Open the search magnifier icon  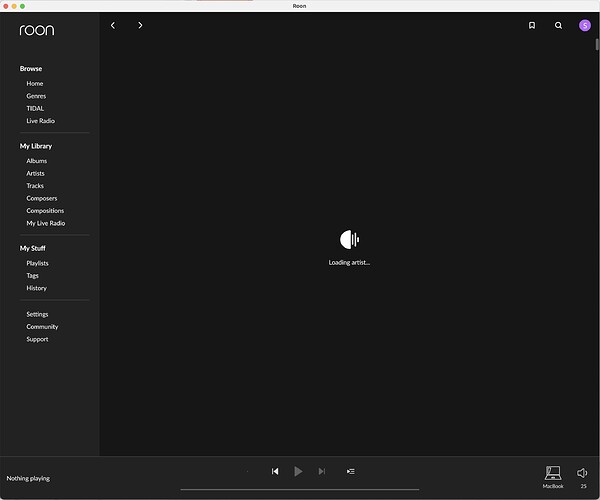(558, 25)
